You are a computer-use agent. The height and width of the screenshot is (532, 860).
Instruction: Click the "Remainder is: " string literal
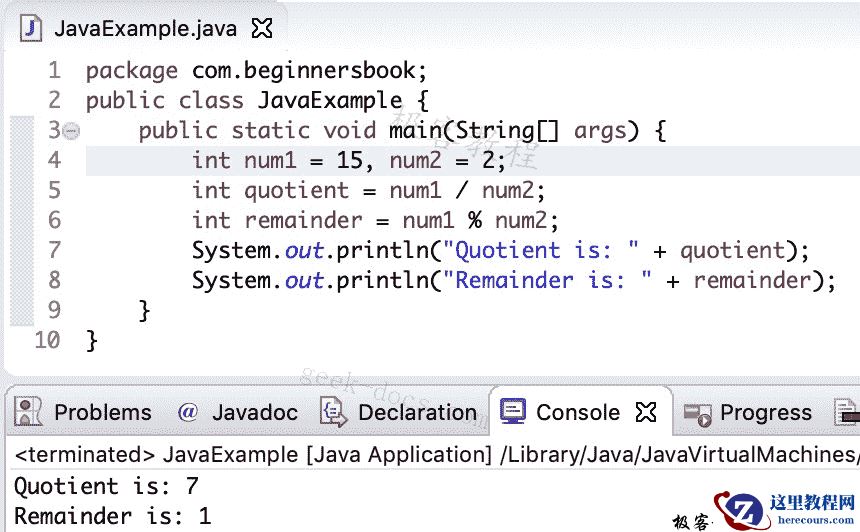tap(547, 280)
